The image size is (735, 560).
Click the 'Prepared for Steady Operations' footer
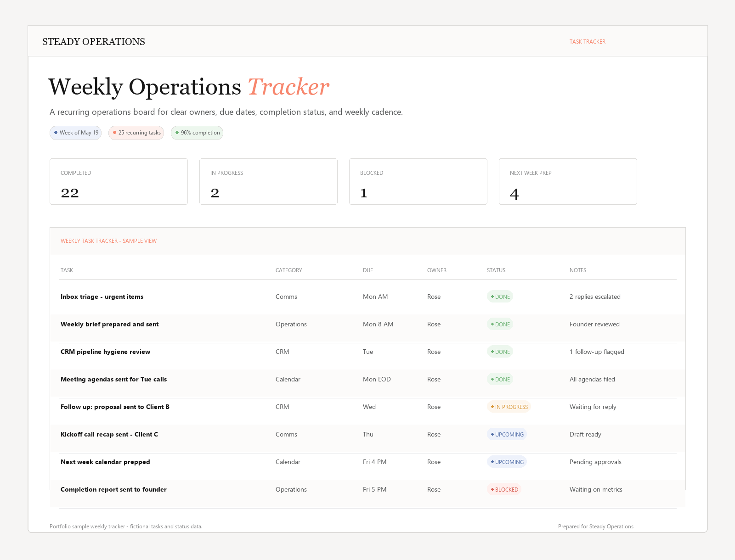[x=595, y=526]
